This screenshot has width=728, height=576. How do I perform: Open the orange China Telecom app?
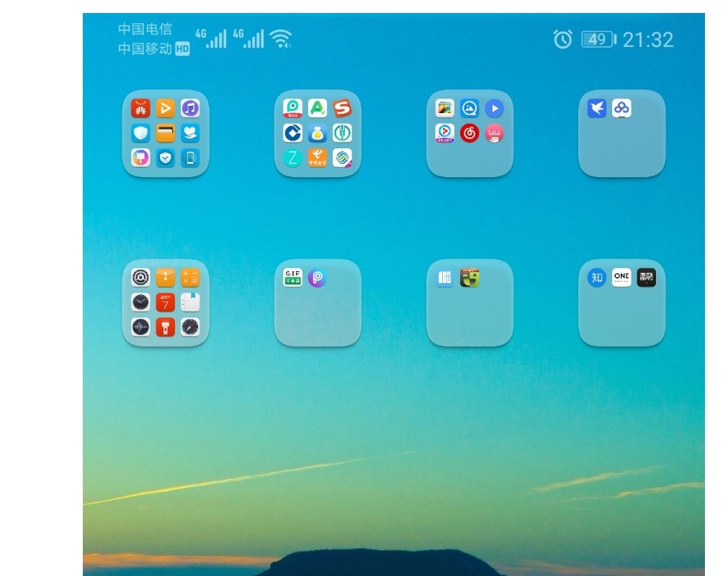(x=318, y=158)
